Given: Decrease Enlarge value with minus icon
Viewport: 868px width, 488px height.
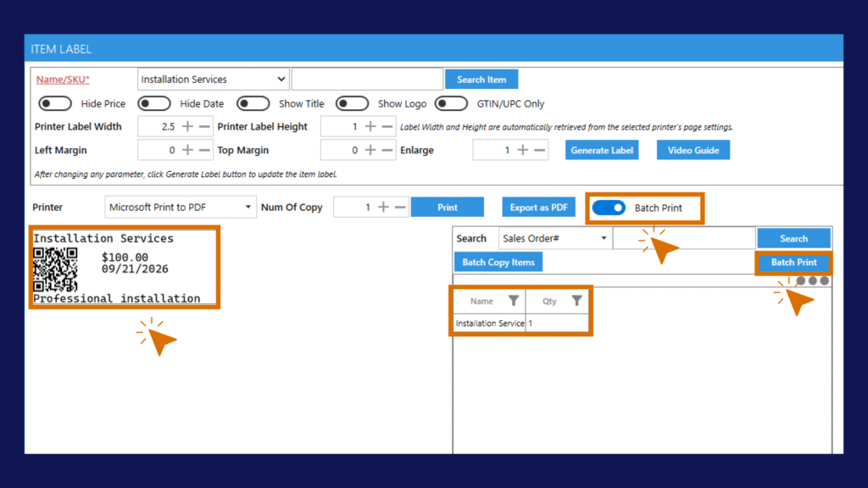Looking at the screenshot, I should click(x=540, y=150).
